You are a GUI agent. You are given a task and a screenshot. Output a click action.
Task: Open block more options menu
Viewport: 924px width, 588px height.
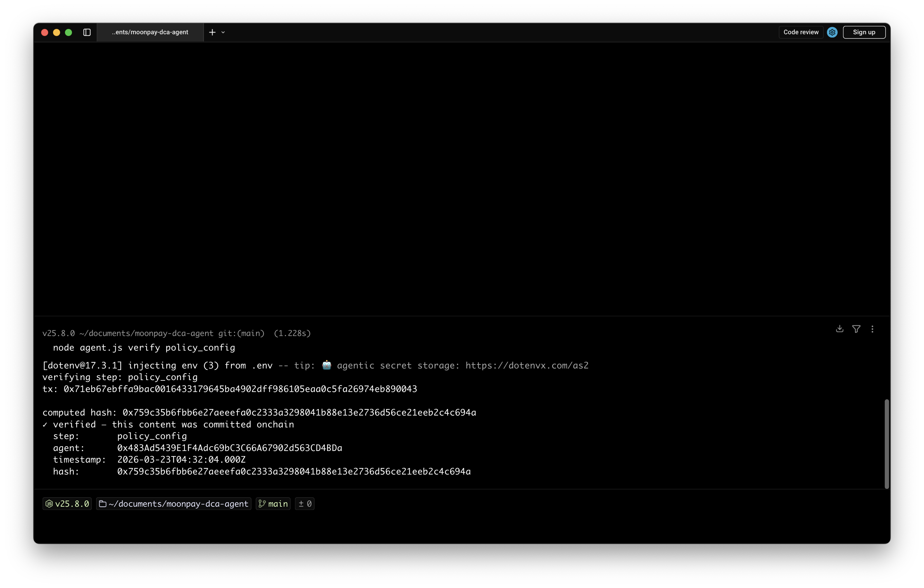pyautogui.click(x=872, y=329)
